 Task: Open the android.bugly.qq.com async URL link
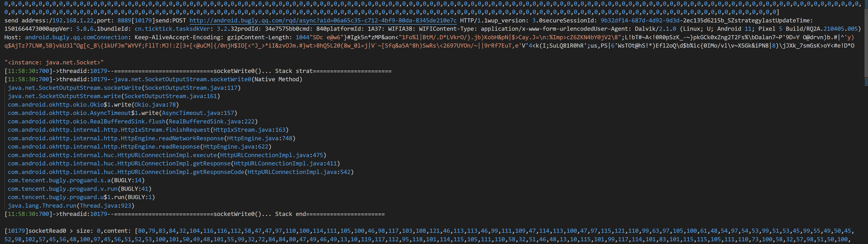[323, 20]
